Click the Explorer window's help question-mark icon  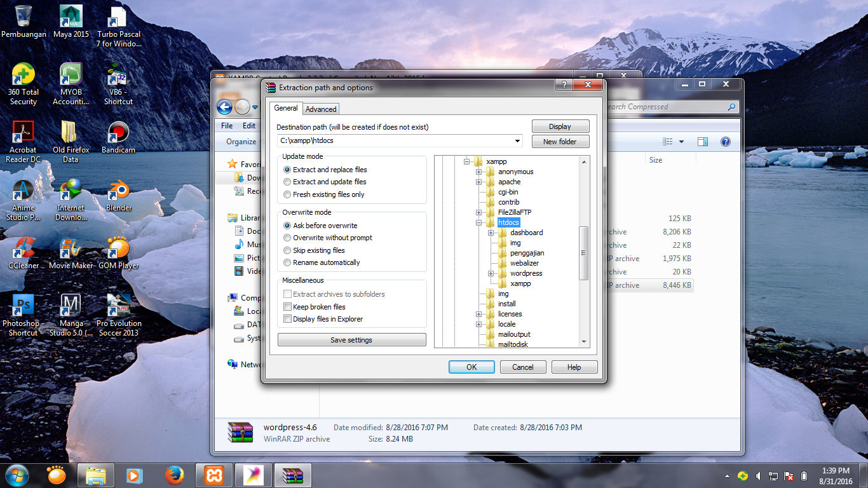click(x=726, y=142)
